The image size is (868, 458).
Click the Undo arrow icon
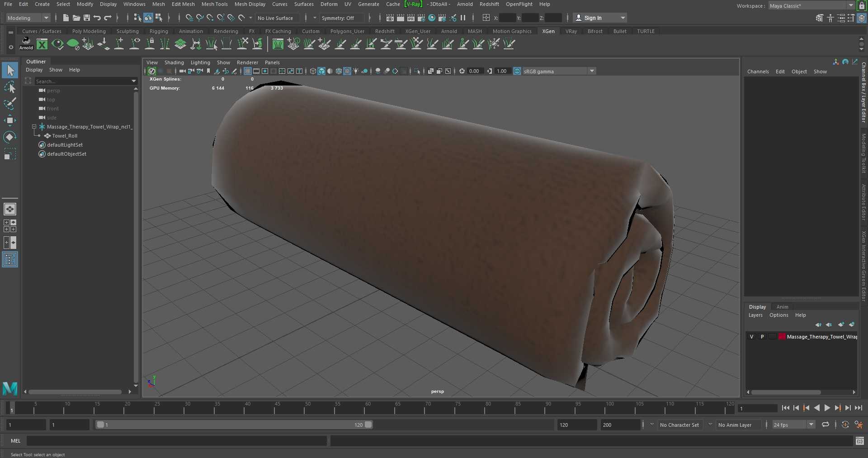tap(97, 18)
